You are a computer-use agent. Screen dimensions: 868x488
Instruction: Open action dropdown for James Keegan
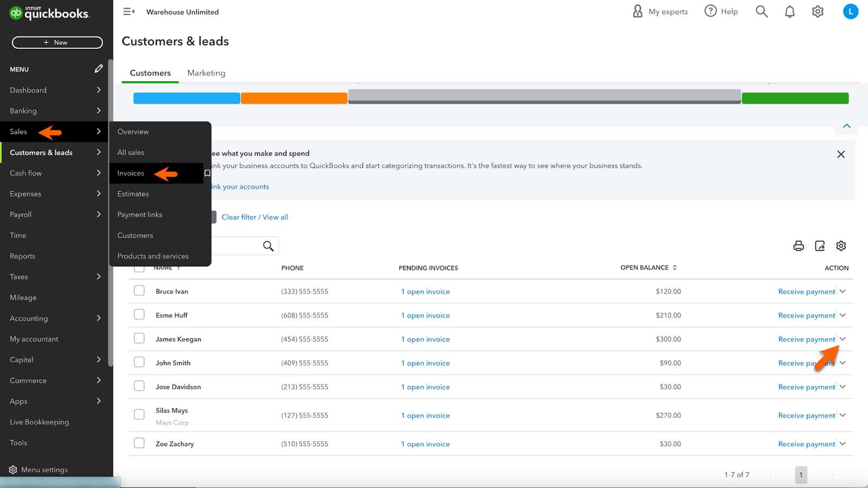(x=843, y=339)
